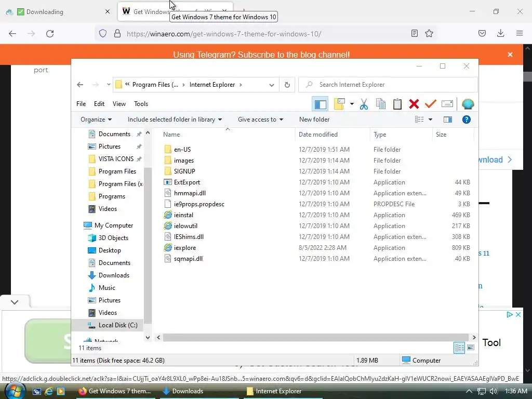Open Explorer help question mark icon

tap(467, 119)
